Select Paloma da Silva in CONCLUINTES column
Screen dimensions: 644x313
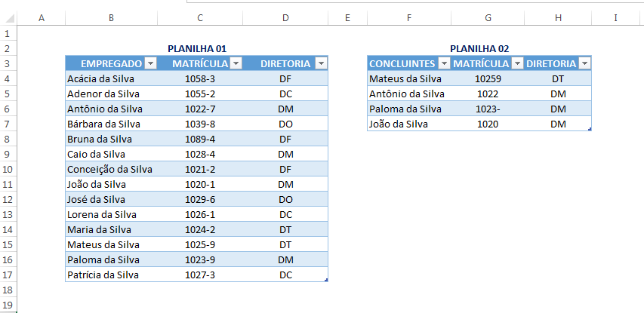408,109
